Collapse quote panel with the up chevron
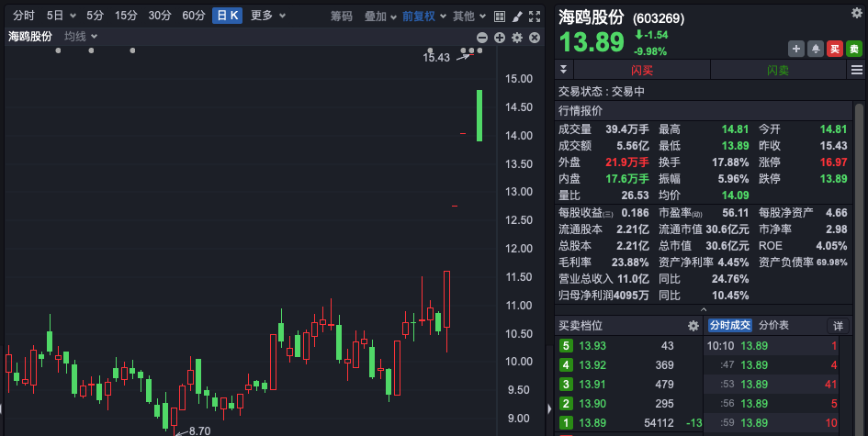This screenshot has width=868, height=436. (x=703, y=309)
